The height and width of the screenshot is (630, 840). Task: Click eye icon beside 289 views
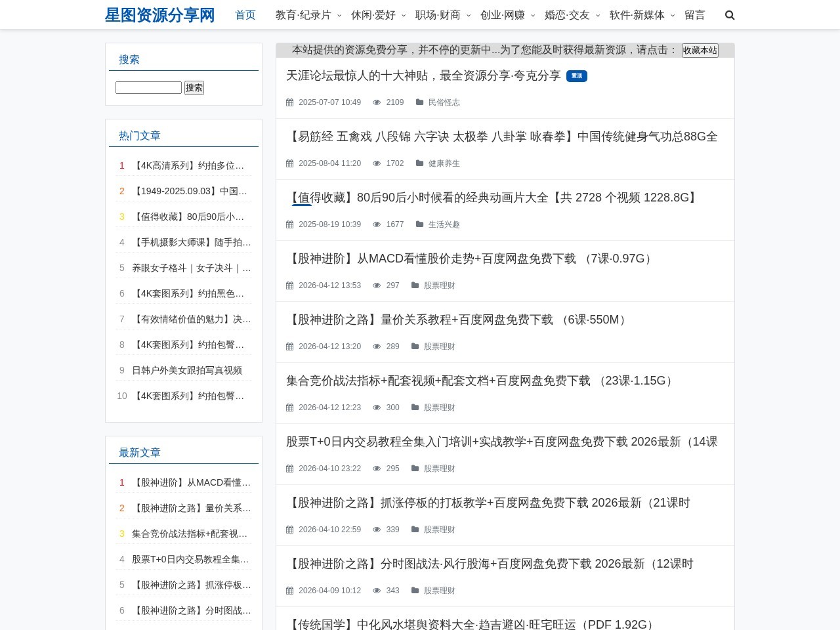377,346
